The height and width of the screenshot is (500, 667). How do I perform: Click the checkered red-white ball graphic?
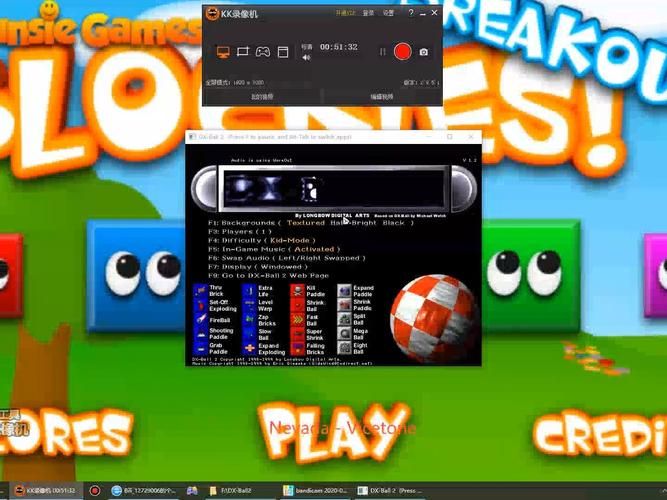(434, 318)
